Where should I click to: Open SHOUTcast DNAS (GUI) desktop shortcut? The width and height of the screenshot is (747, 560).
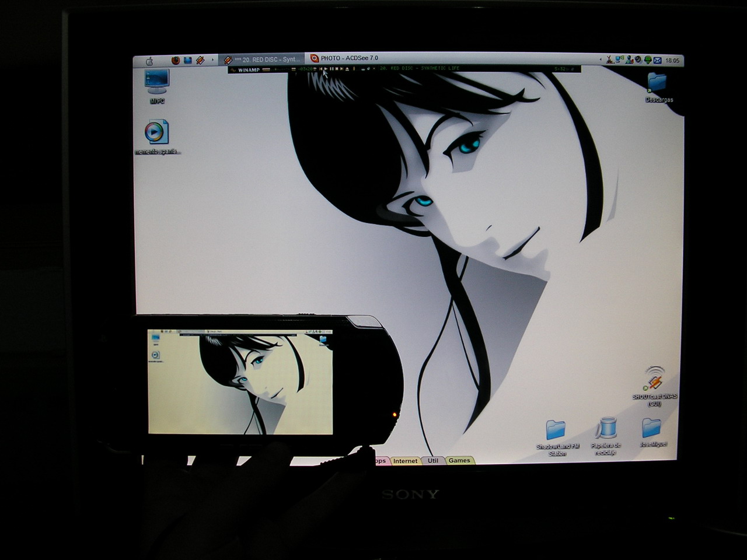click(x=654, y=386)
